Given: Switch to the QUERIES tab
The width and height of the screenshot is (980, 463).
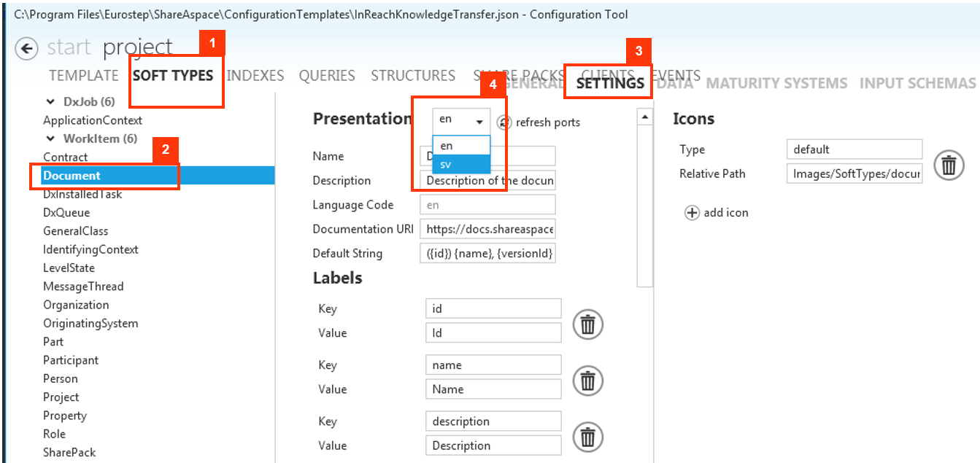Looking at the screenshot, I should pos(327,75).
